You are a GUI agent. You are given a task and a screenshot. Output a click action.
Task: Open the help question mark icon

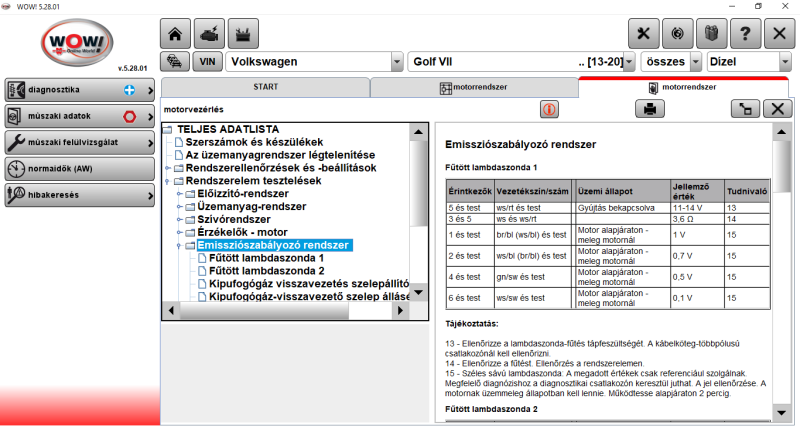[x=745, y=34]
